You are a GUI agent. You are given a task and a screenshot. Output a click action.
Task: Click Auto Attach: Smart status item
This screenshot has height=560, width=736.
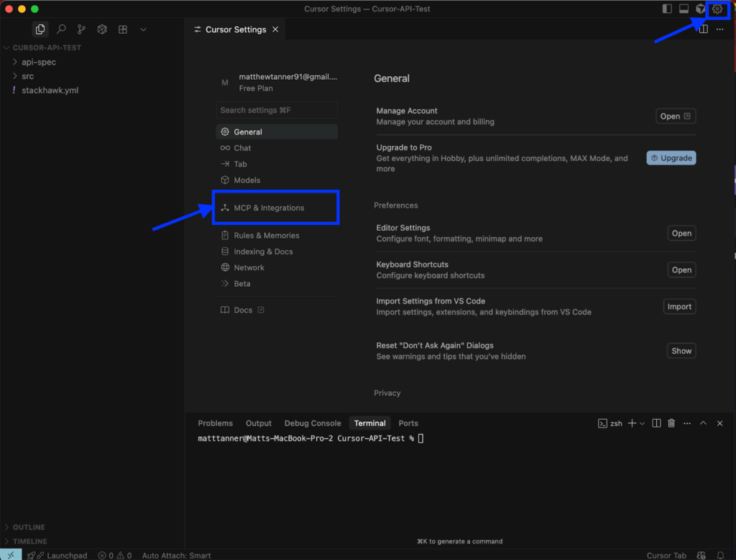click(177, 555)
